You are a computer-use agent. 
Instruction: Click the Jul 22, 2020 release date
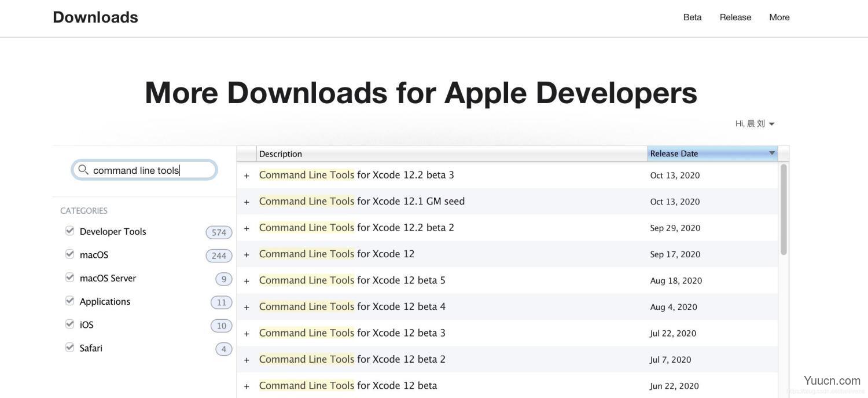(673, 334)
